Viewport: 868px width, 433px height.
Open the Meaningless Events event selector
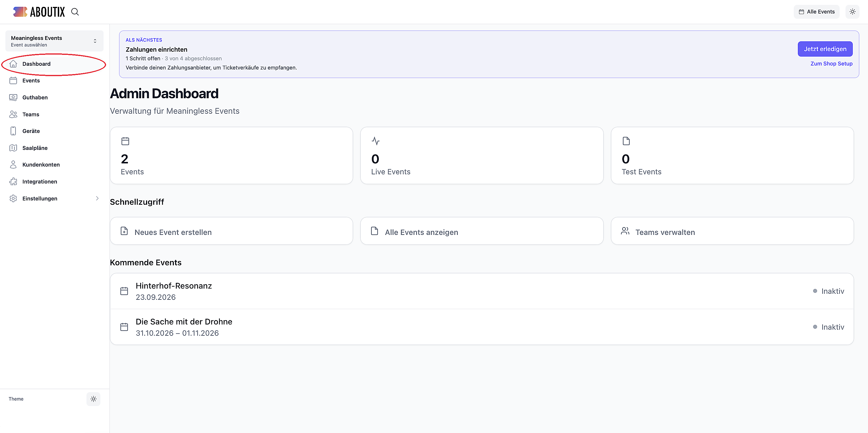click(54, 41)
